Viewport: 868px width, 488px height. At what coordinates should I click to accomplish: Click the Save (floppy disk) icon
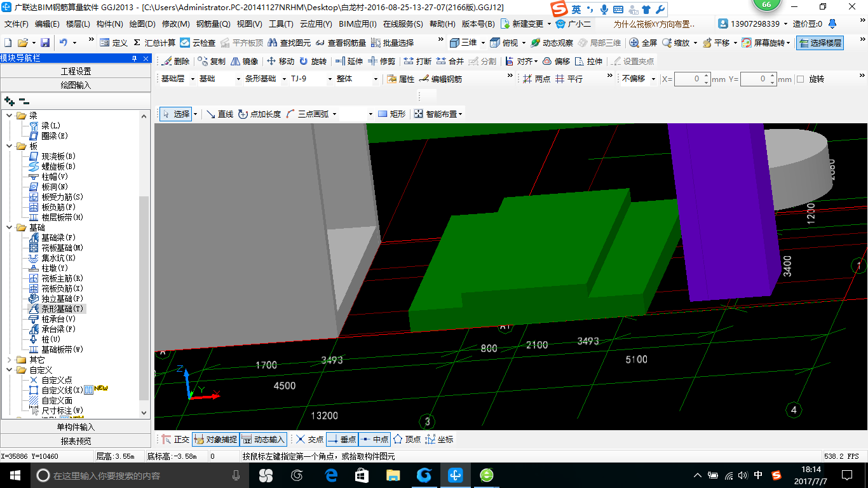pyautogui.click(x=45, y=43)
